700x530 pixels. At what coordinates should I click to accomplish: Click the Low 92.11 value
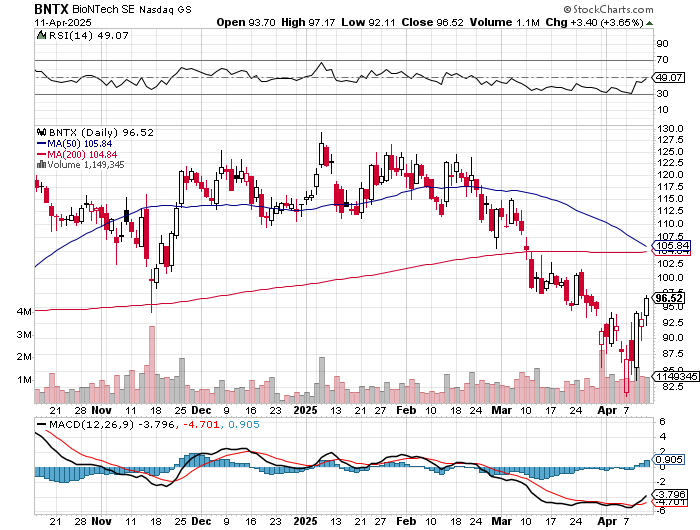click(368, 22)
